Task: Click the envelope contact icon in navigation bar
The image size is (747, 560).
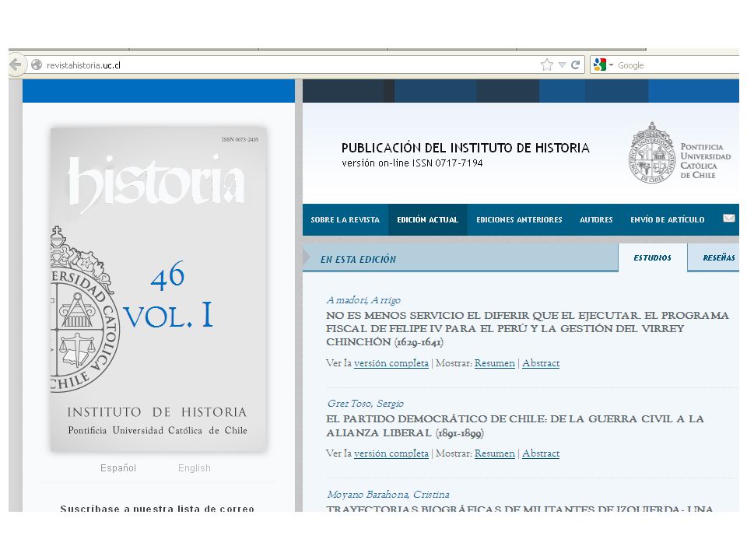Action: coord(728,219)
